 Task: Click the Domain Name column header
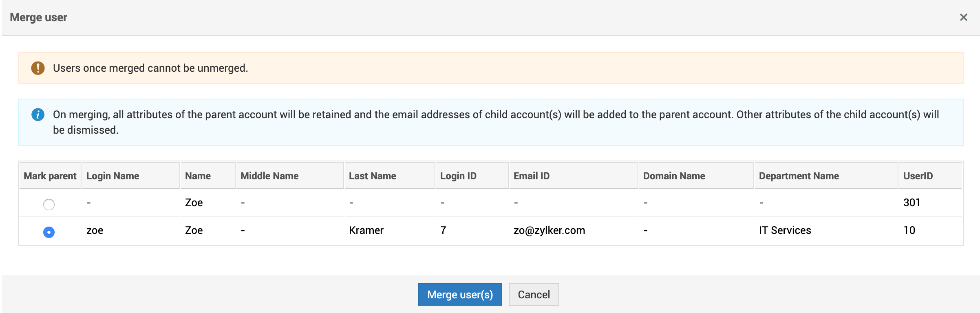coord(674,176)
